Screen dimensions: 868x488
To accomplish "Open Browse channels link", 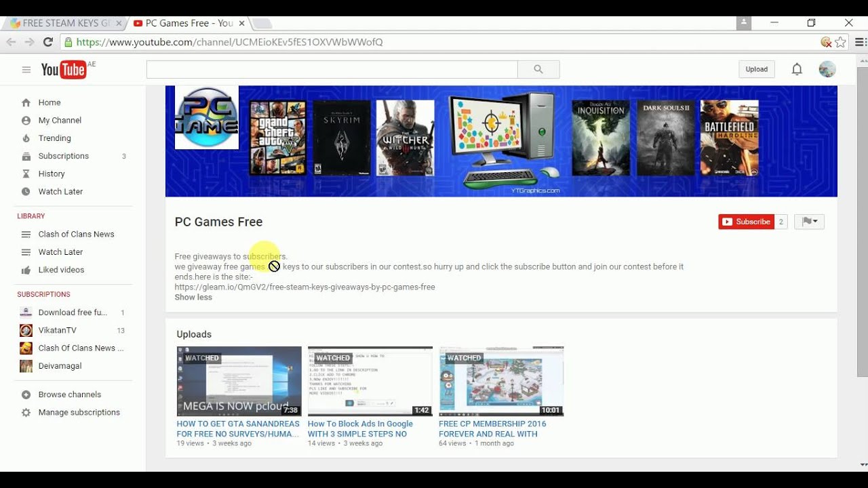I will [x=70, y=394].
